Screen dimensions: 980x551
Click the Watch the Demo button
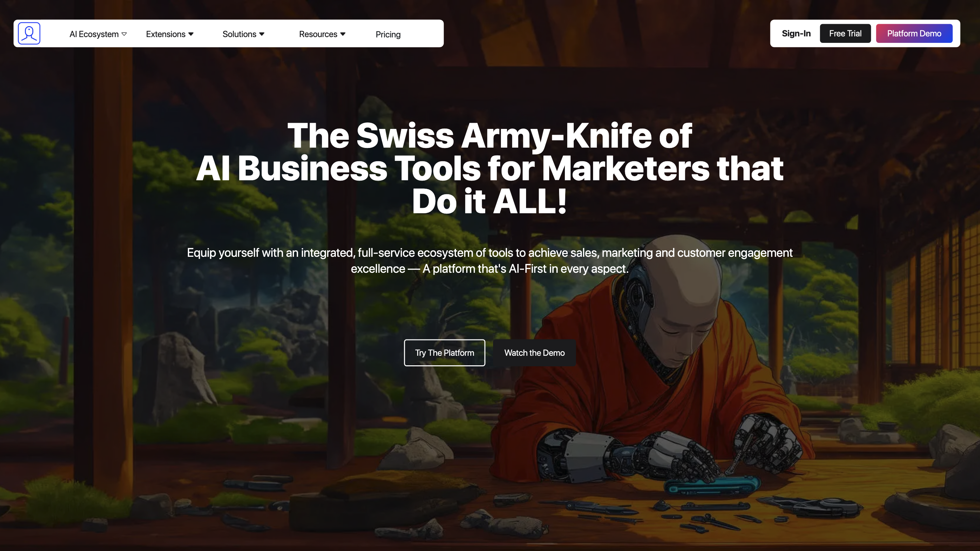tap(534, 352)
